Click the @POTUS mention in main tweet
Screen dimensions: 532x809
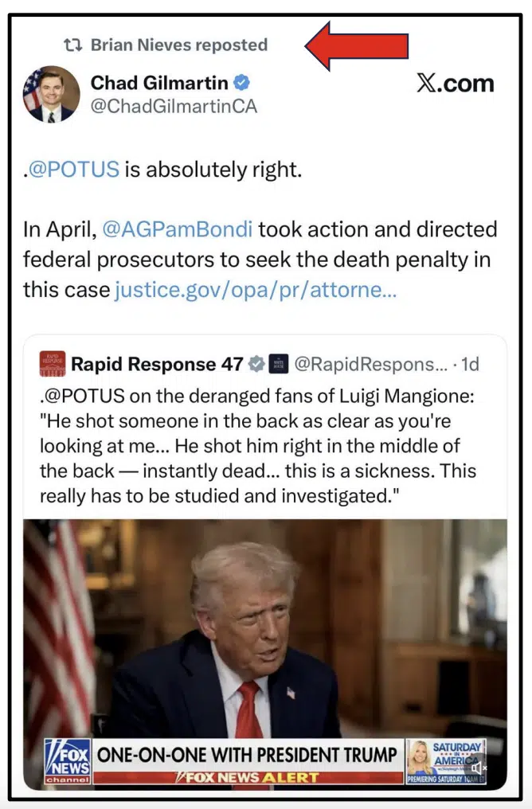(74, 170)
